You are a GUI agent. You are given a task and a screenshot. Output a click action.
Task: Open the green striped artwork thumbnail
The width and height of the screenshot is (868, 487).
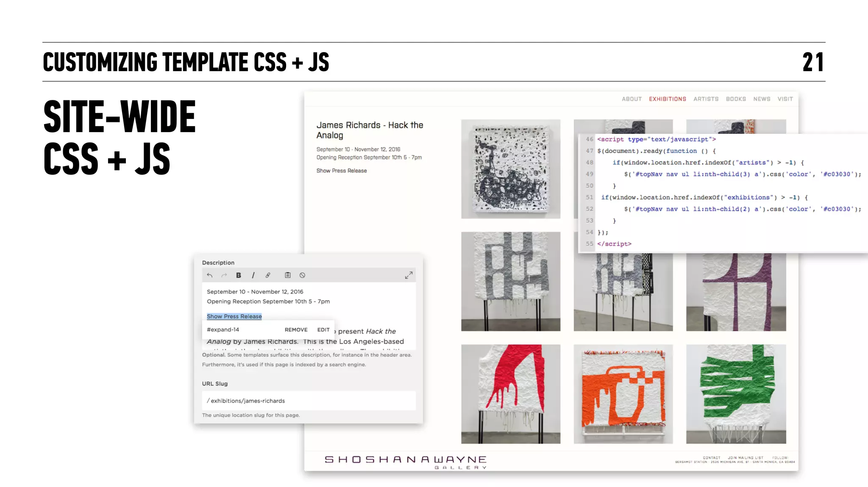point(736,394)
